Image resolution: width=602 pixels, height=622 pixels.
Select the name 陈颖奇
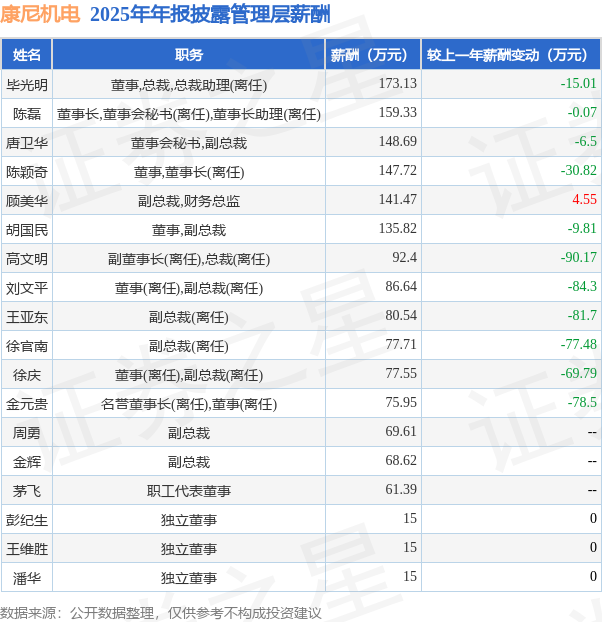[27, 172]
